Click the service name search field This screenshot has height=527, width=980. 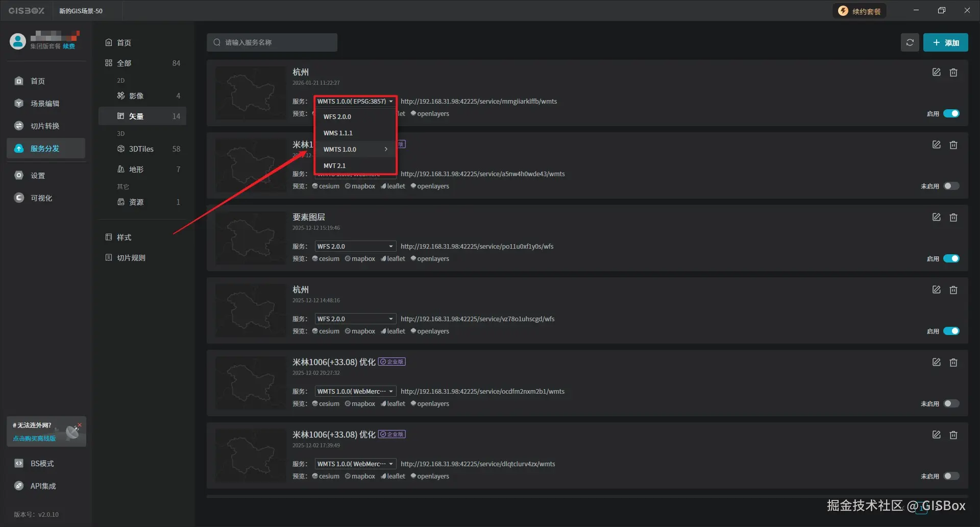(x=272, y=42)
